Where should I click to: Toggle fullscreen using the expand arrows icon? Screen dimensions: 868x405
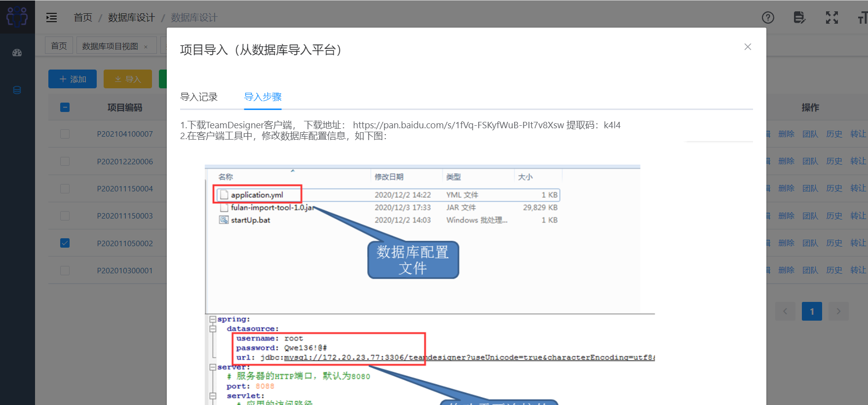point(832,18)
